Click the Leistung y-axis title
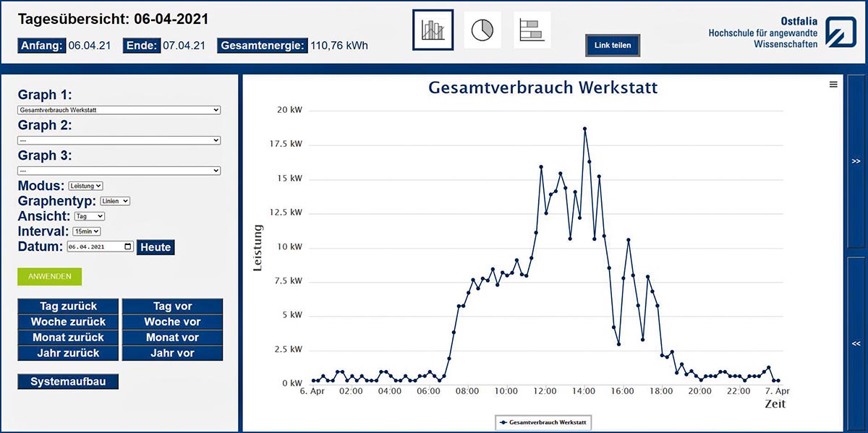Screen dimensions: 868x433 [258, 247]
